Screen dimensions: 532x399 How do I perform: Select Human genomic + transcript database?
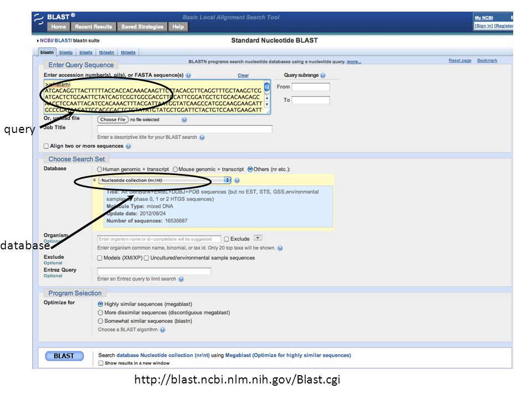click(99, 169)
